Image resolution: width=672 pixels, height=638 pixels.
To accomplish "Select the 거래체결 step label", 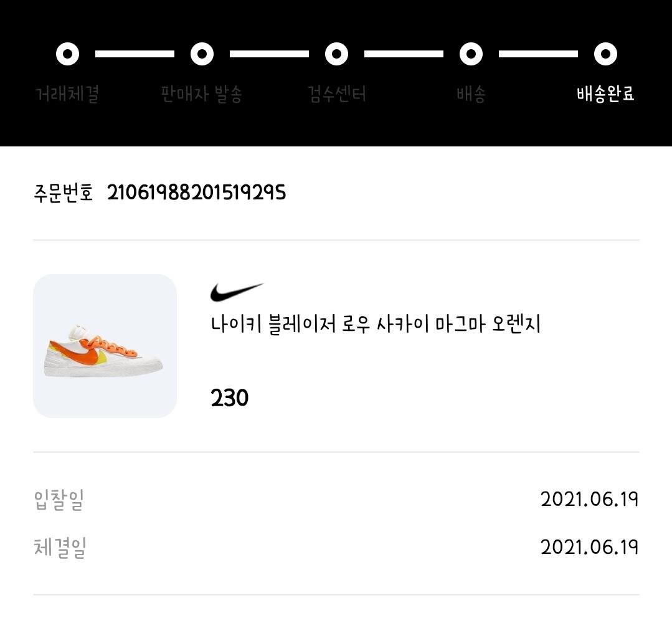I will click(67, 93).
